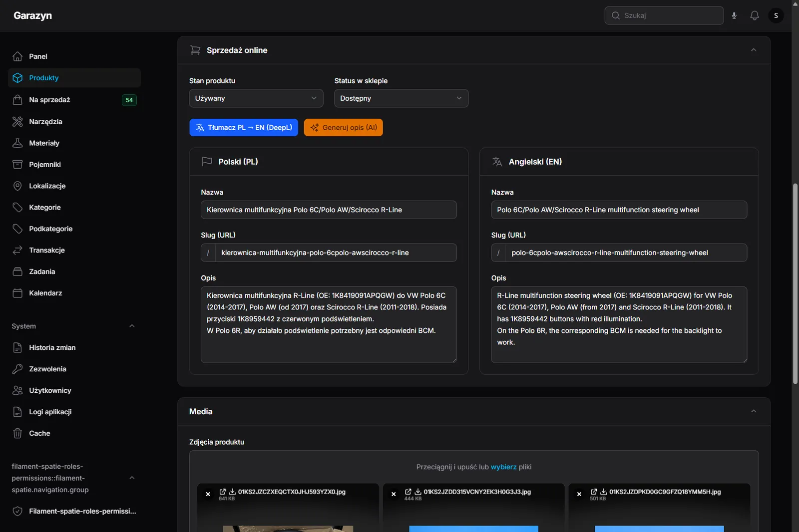
Task: Click Generuj opis (AI) button
Action: coord(344,128)
